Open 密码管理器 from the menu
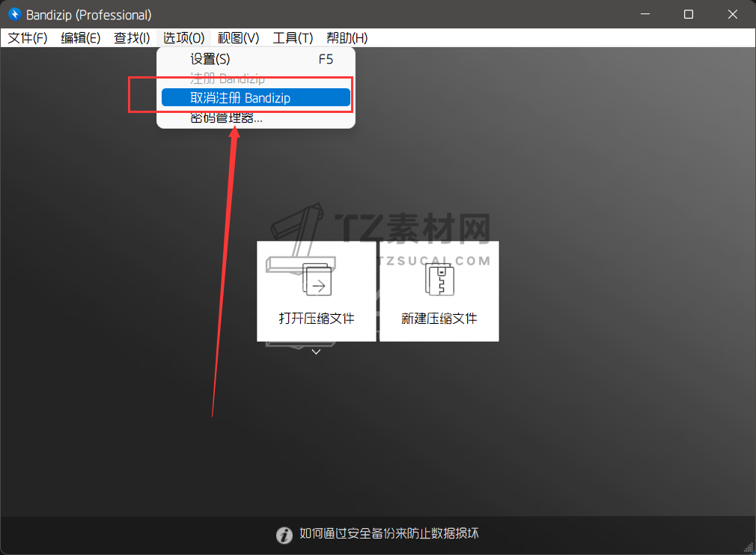 point(256,117)
